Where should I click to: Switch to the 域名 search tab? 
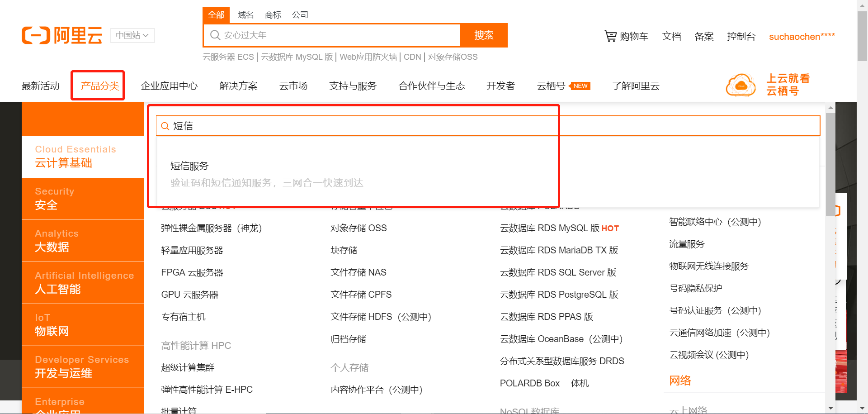(245, 14)
